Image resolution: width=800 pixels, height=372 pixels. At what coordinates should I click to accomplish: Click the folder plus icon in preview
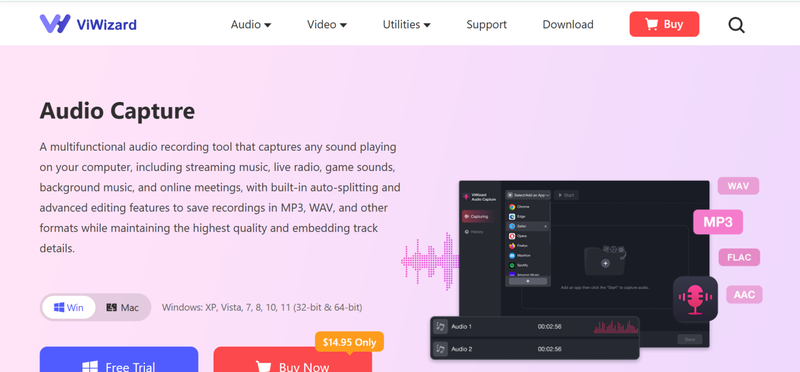(x=605, y=263)
